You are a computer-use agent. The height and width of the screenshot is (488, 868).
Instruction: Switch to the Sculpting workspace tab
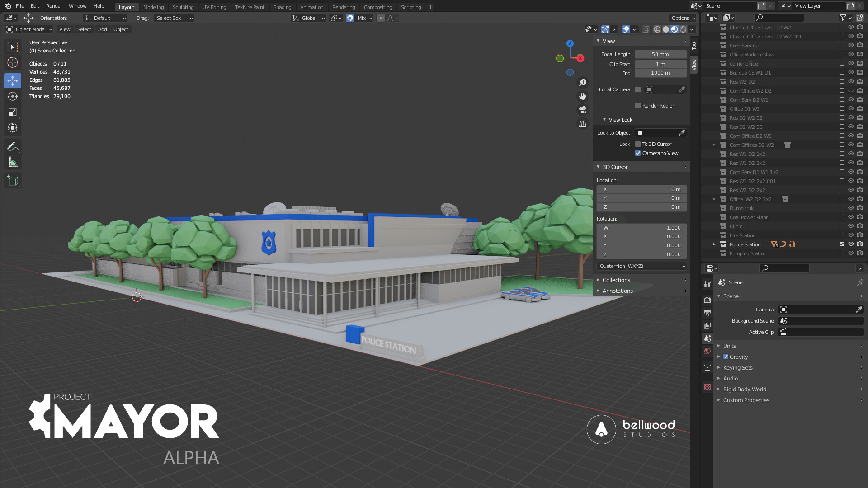point(183,7)
